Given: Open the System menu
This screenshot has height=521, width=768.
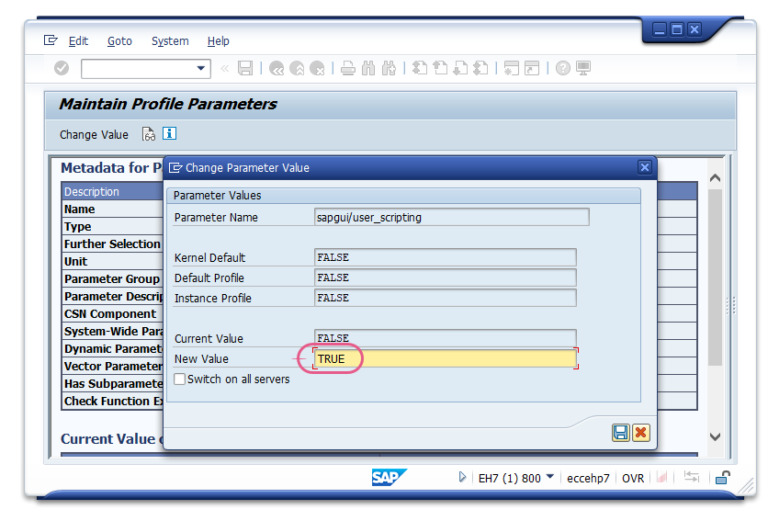Looking at the screenshot, I should pos(170,41).
